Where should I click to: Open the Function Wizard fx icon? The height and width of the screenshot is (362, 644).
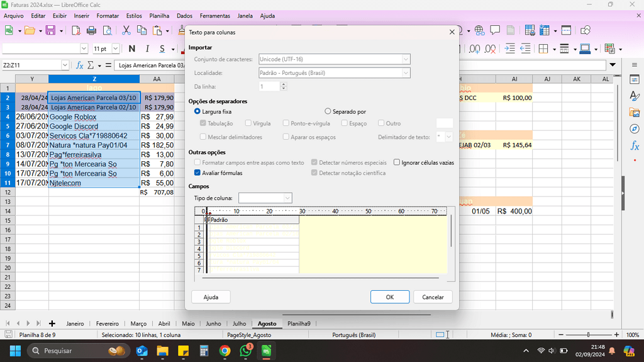pos(80,65)
